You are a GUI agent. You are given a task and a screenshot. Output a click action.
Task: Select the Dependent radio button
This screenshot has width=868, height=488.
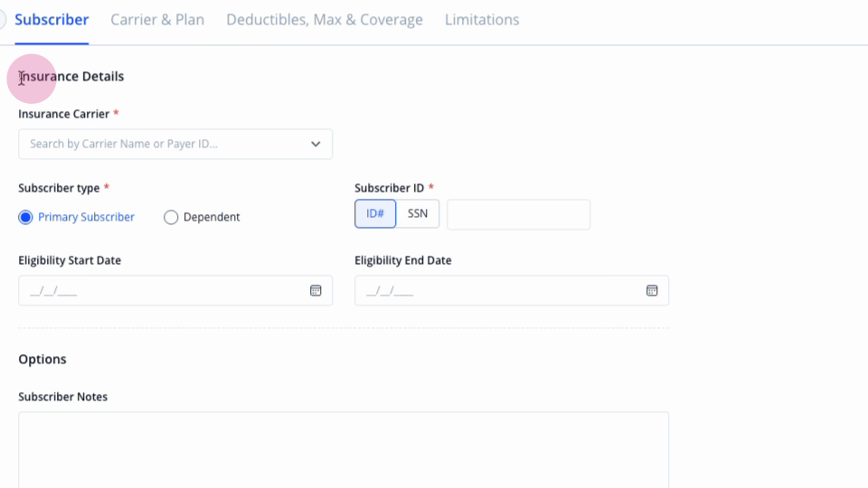pyautogui.click(x=171, y=217)
